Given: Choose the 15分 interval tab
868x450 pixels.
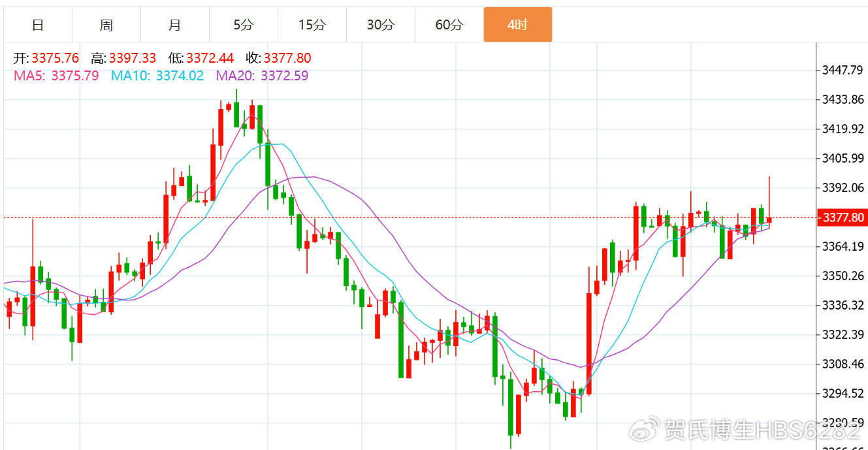Looking at the screenshot, I should click(312, 25).
